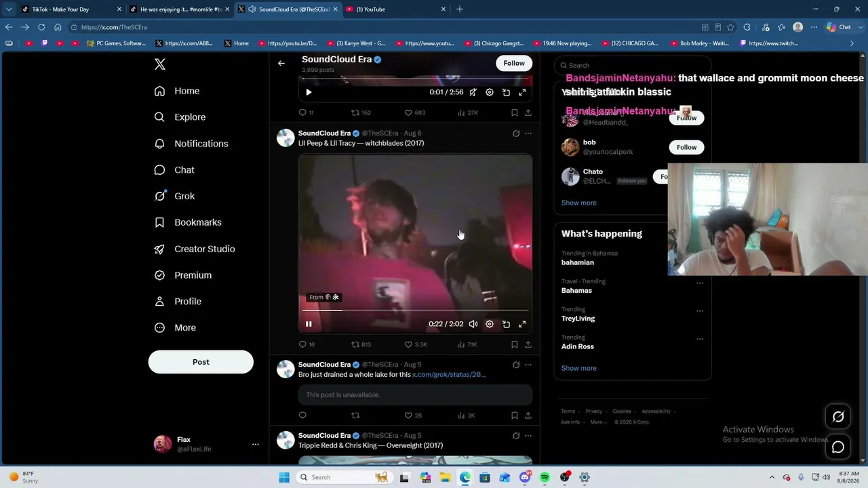
Task: Click the Windows Start button
Action: 284,477
